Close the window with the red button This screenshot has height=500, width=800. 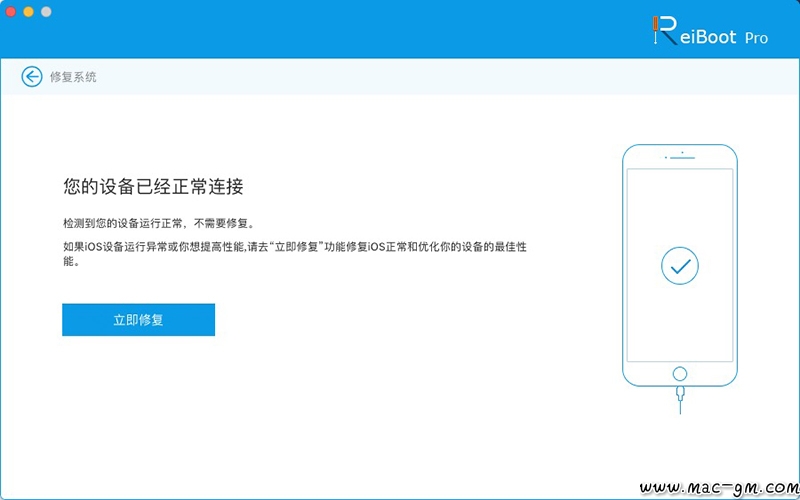coord(11,12)
